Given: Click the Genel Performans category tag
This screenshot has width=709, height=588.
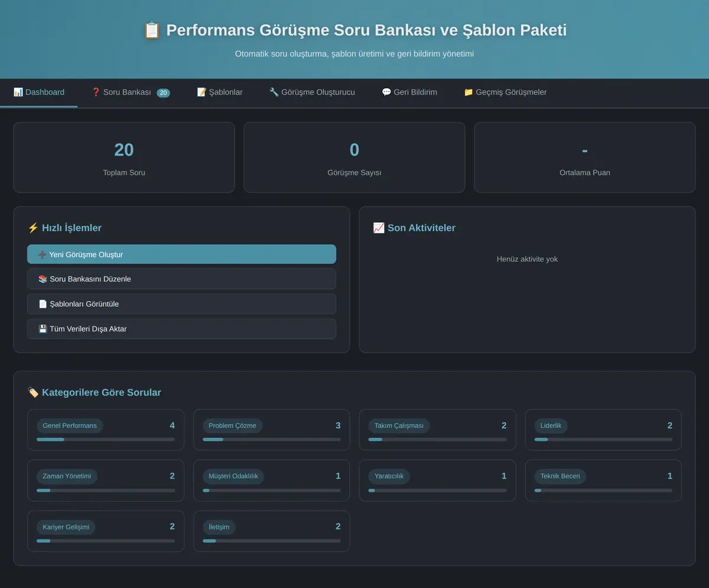Looking at the screenshot, I should [70, 425].
